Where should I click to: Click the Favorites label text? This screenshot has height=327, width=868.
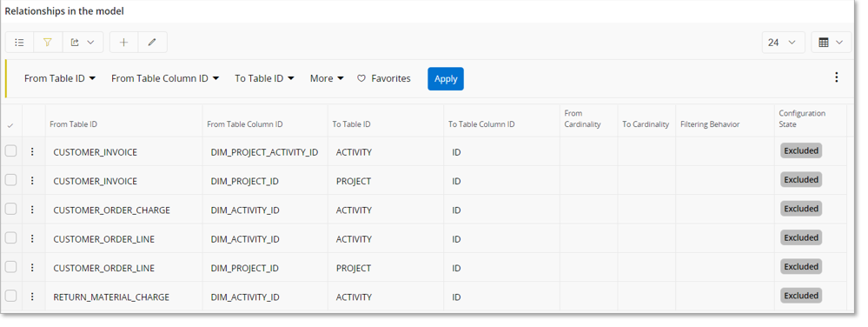pyautogui.click(x=391, y=78)
